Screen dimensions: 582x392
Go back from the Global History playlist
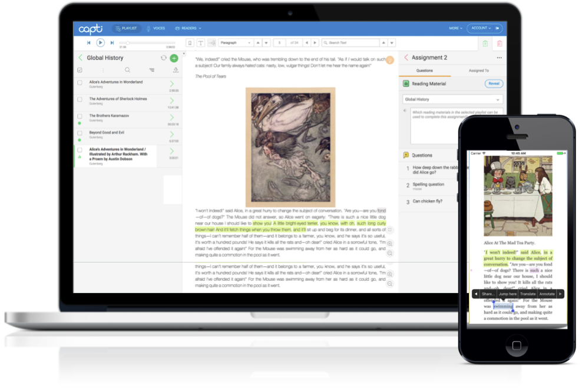tap(81, 58)
